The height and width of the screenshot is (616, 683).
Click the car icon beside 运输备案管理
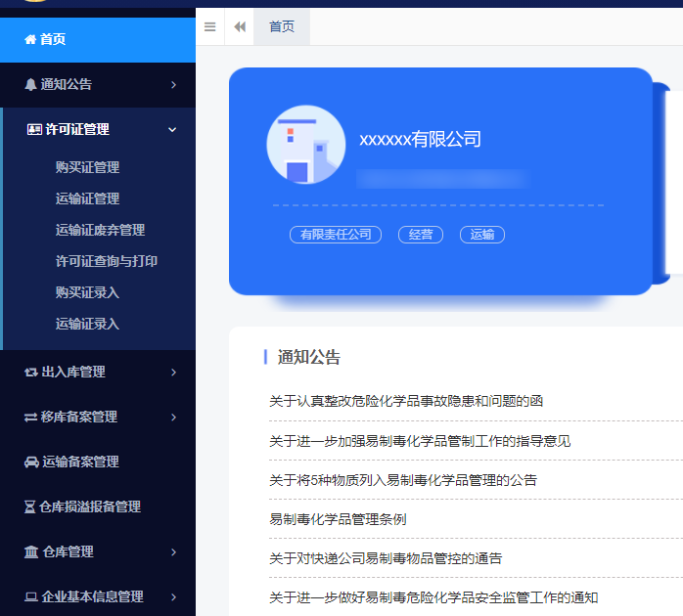[x=31, y=462]
